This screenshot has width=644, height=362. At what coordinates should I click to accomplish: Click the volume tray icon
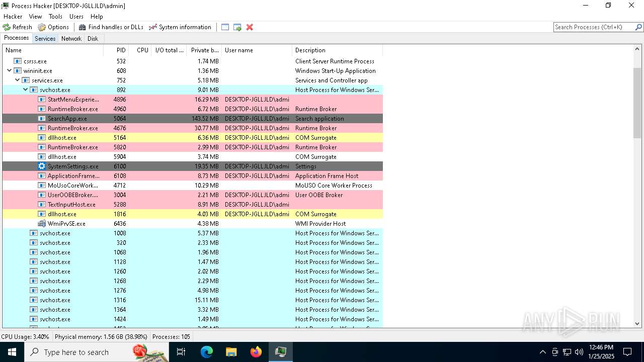coord(579,352)
